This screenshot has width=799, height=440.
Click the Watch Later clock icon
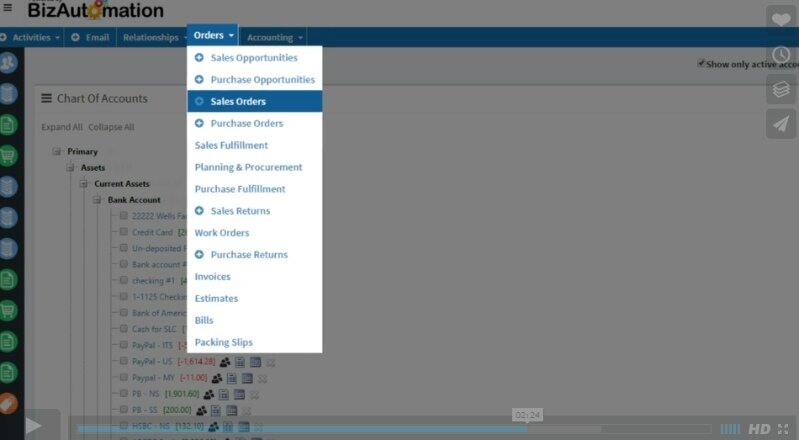click(781, 54)
